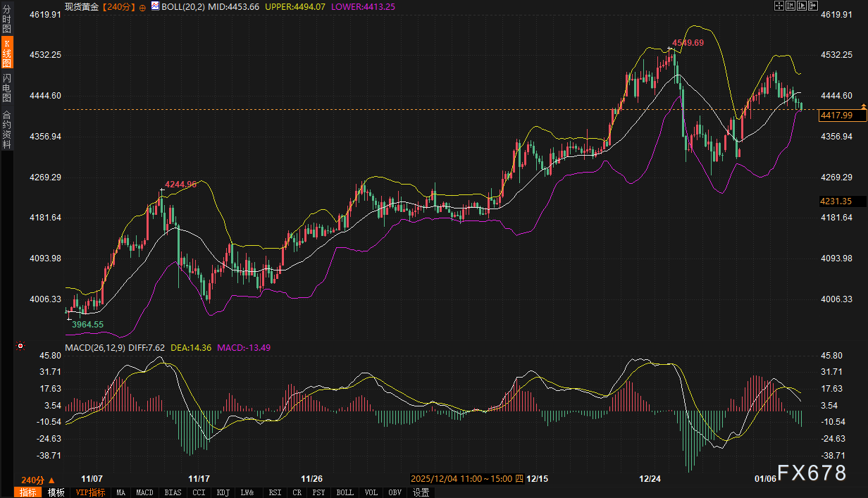Screen dimensions: 868x498
Task: Select the 模板 tab at bottom
Action: (x=56, y=492)
